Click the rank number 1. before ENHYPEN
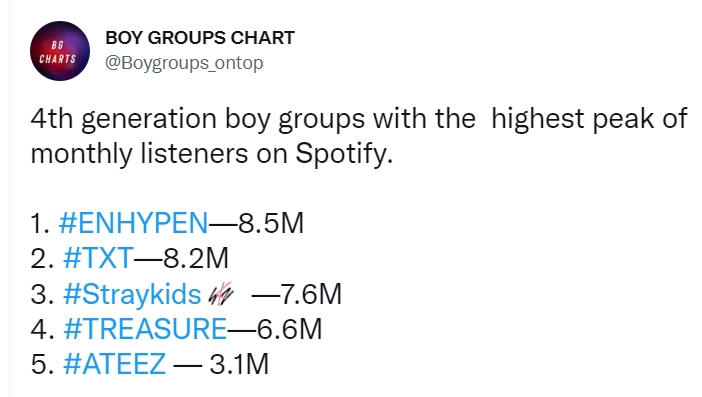 [40, 223]
